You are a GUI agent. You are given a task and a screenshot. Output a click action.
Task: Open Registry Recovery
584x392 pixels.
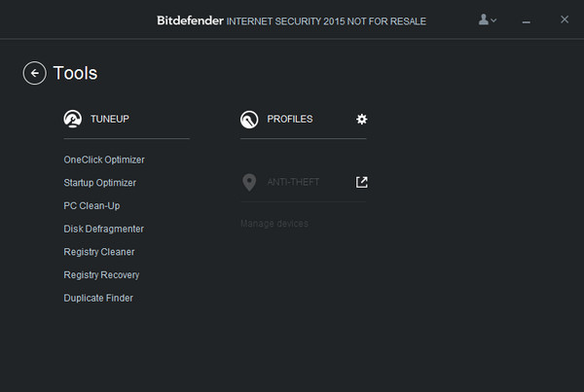coord(101,275)
